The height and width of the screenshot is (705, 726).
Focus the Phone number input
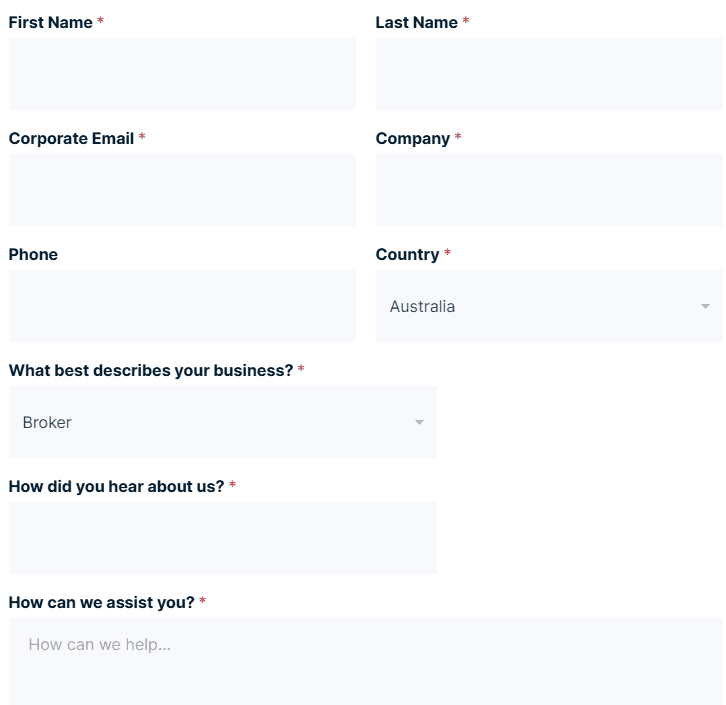[x=182, y=306]
